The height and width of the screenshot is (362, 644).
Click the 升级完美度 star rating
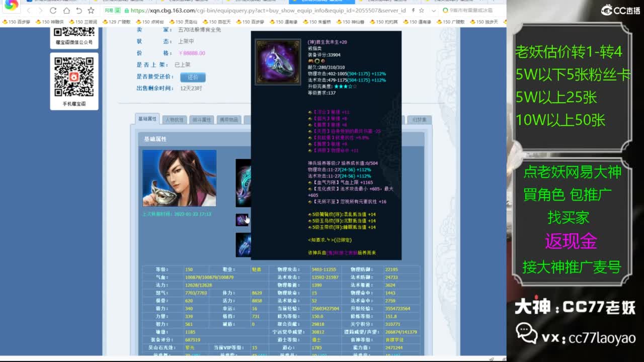345,86
